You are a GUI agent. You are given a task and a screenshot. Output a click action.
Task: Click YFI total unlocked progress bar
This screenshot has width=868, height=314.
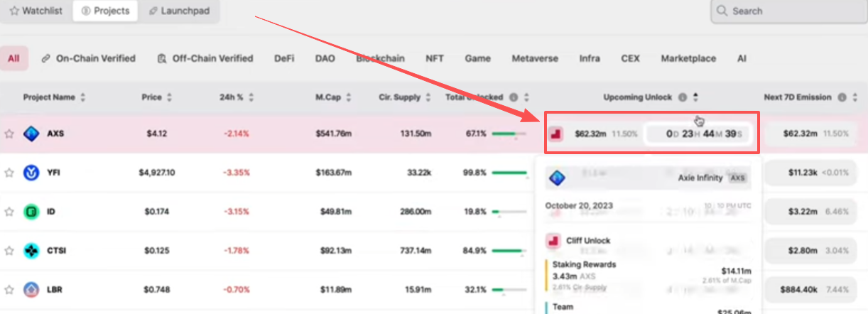(x=509, y=173)
